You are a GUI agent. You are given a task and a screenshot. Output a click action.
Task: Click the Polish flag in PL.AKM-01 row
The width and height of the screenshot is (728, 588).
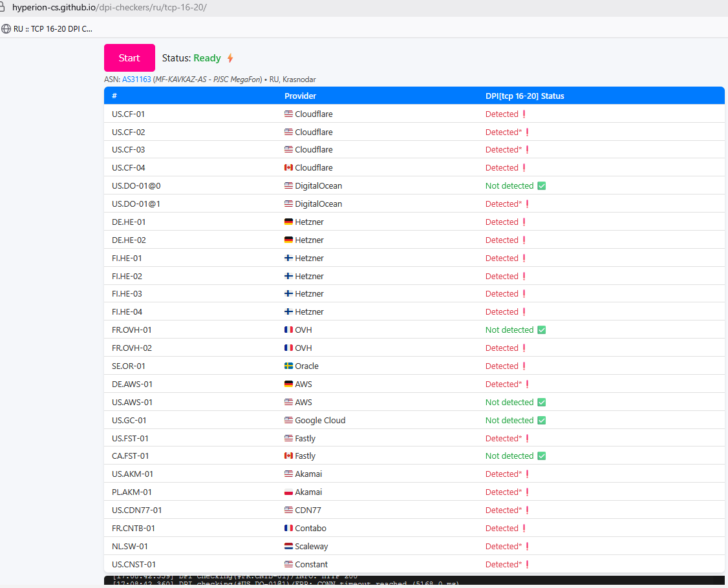(288, 492)
